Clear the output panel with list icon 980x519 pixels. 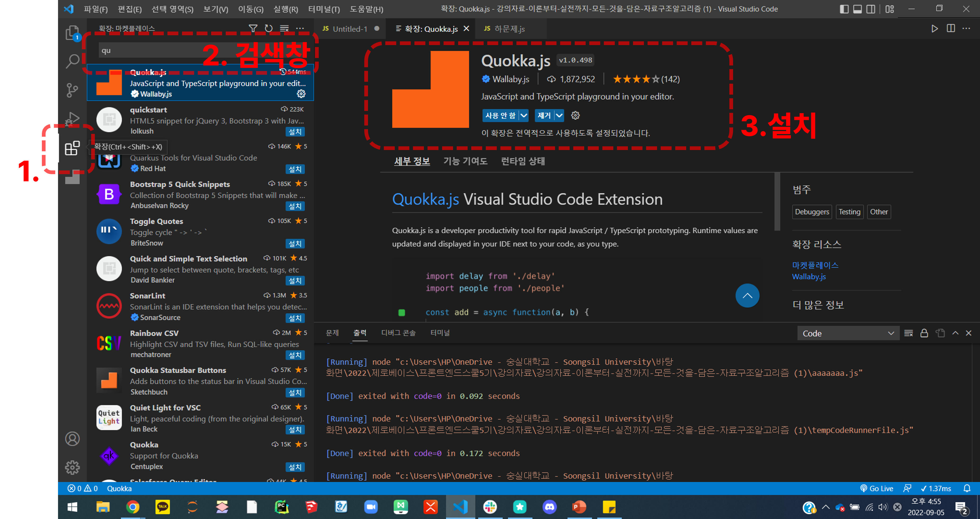908,333
